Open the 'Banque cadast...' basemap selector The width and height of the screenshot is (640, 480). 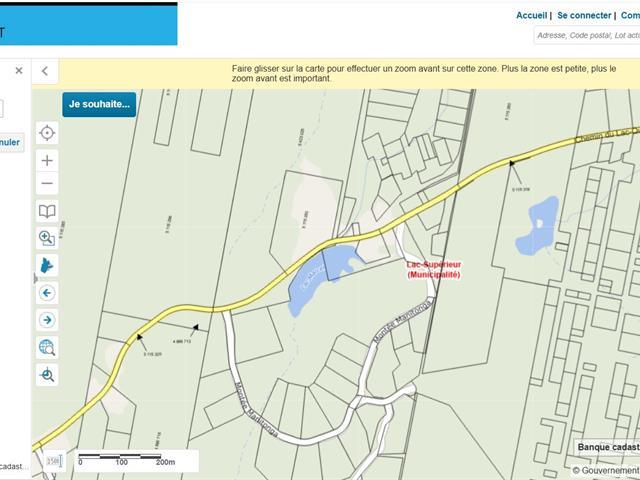607,448
